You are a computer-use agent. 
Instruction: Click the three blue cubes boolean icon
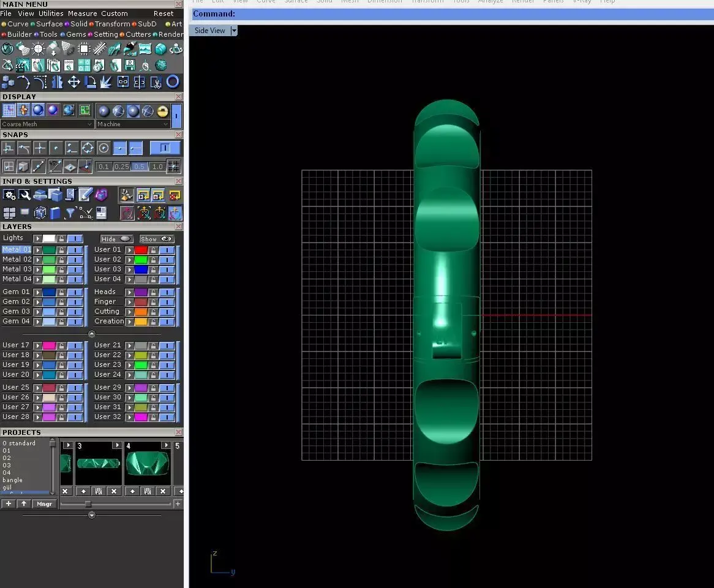(8, 82)
